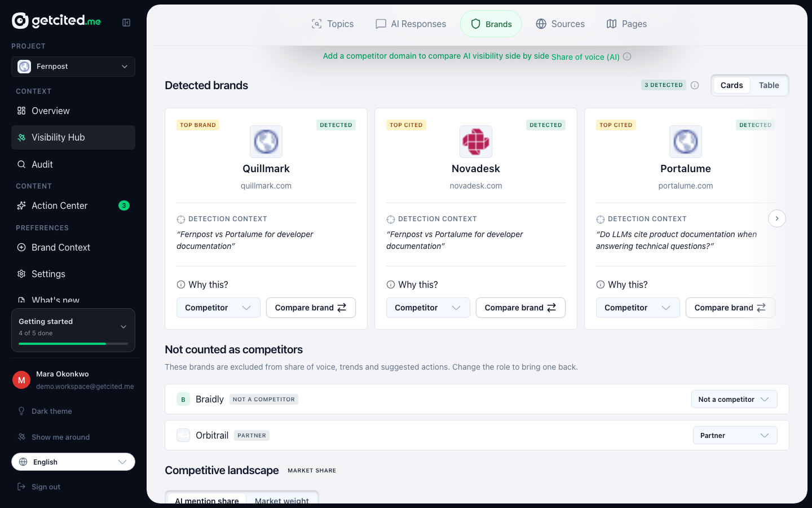Click Mara Okonkwo's avatar
This screenshot has height=508, width=812.
[x=21, y=380]
